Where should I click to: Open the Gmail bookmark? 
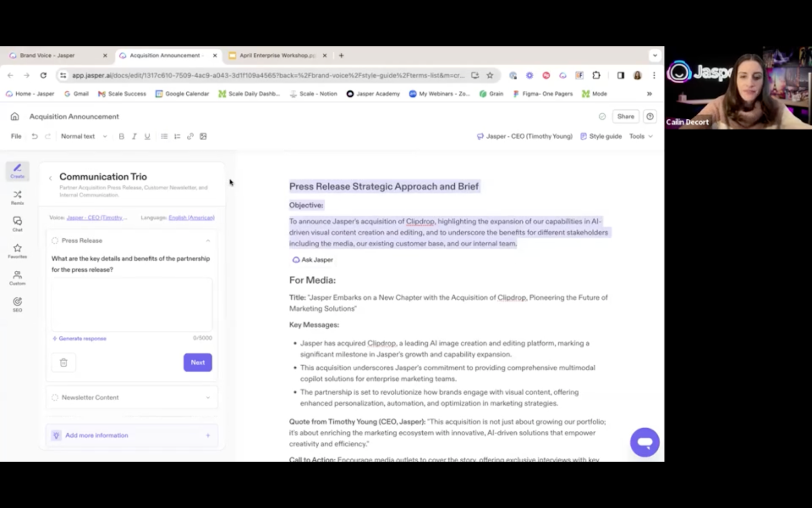[x=76, y=93]
